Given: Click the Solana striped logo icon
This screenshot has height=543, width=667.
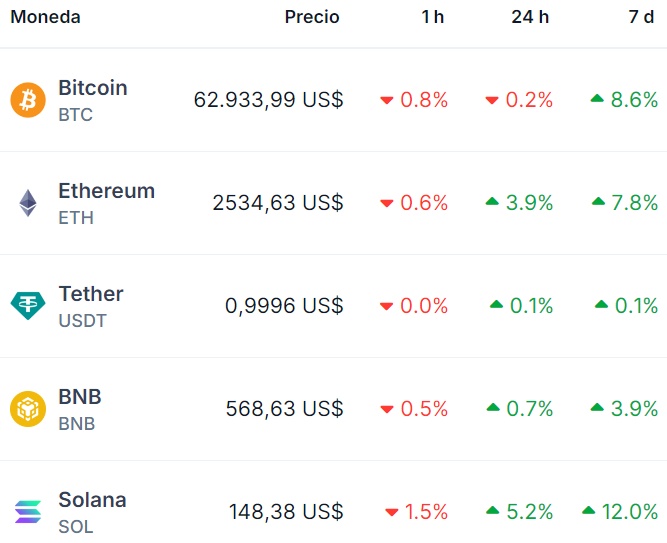Looking at the screenshot, I should (x=28, y=512).
